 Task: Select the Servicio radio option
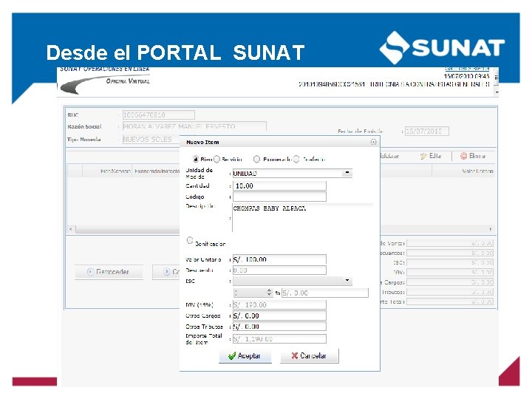point(216,159)
